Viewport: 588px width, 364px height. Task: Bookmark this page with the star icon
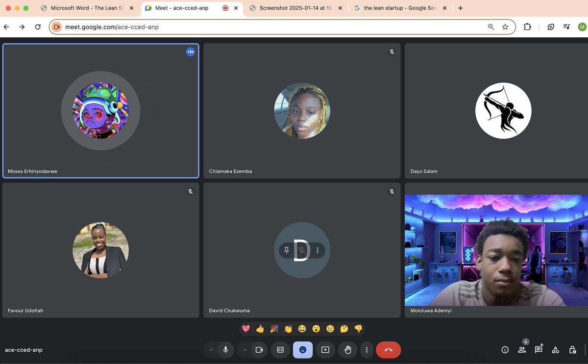click(x=505, y=27)
